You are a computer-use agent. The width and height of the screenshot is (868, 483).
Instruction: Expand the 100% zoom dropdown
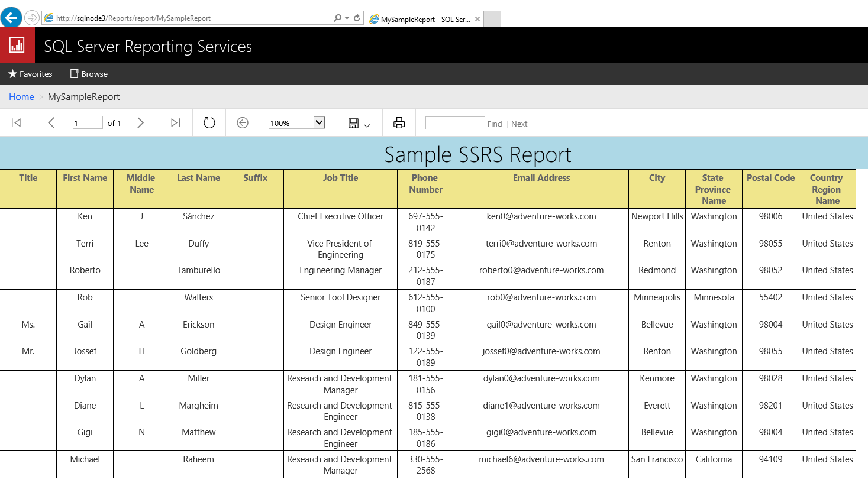click(319, 122)
